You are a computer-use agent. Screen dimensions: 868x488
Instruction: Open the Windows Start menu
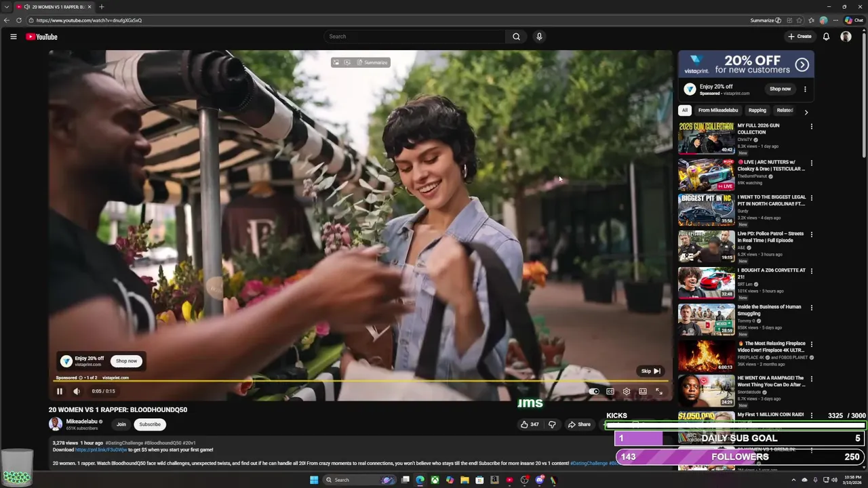pos(314,480)
